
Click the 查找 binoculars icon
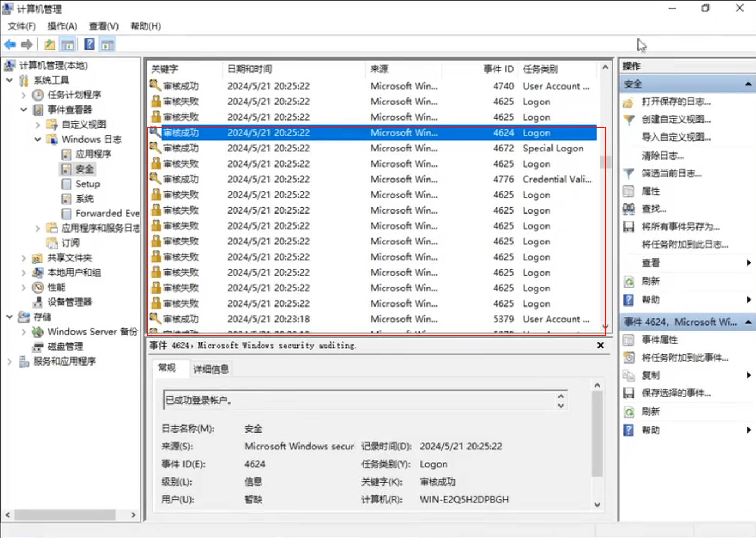point(629,209)
